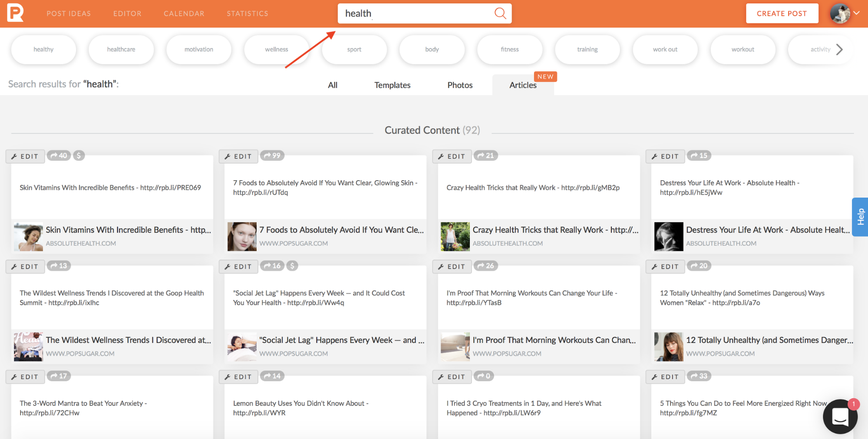
Task: Open Crazy Health Tricks article thumbnail
Action: 455,237
